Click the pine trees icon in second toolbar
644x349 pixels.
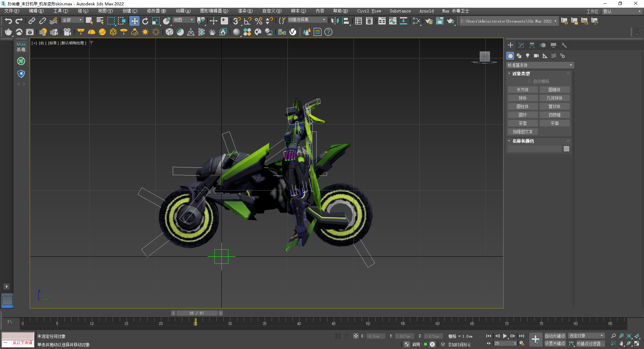point(307,32)
